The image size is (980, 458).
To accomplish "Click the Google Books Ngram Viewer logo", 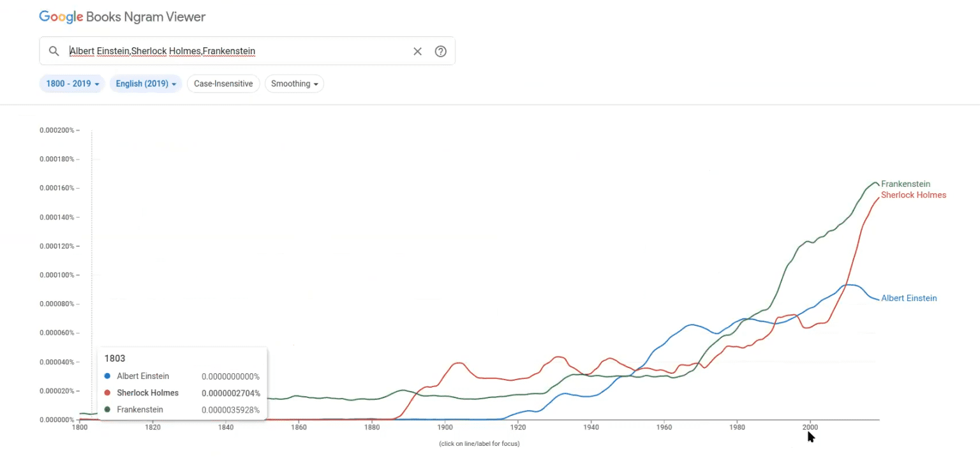I will pyautogui.click(x=122, y=17).
